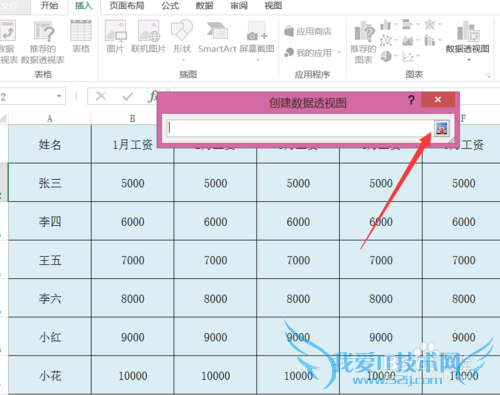The image size is (500, 395).
Task: Insert a SmartArt graphic
Action: (217, 37)
